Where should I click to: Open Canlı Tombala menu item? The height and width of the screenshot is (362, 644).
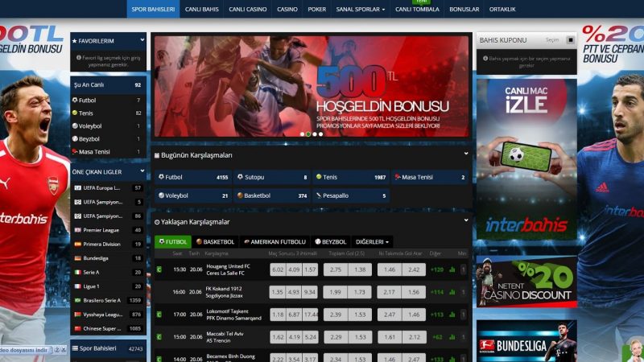click(x=417, y=9)
